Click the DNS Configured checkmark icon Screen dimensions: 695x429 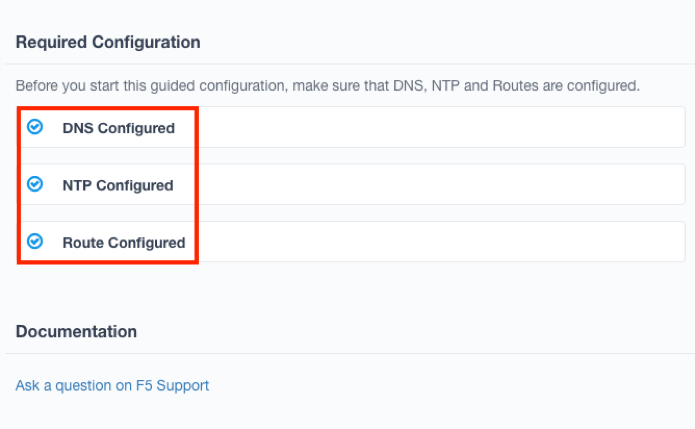click(x=35, y=127)
